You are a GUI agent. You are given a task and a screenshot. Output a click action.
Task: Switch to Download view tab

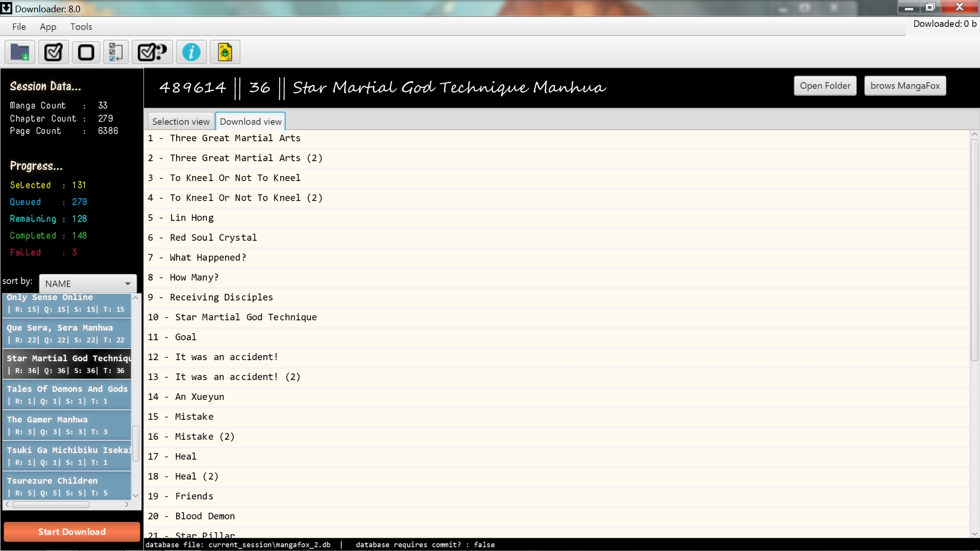tap(251, 121)
